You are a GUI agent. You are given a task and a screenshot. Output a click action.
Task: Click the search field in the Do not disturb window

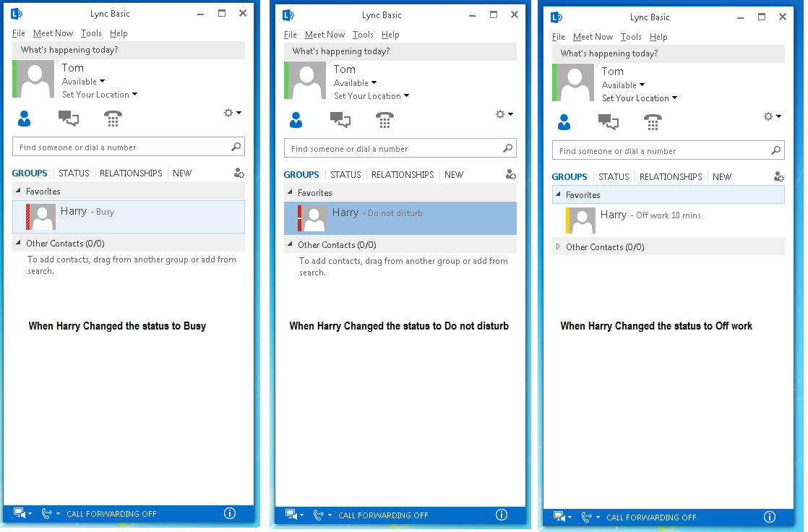(x=400, y=148)
